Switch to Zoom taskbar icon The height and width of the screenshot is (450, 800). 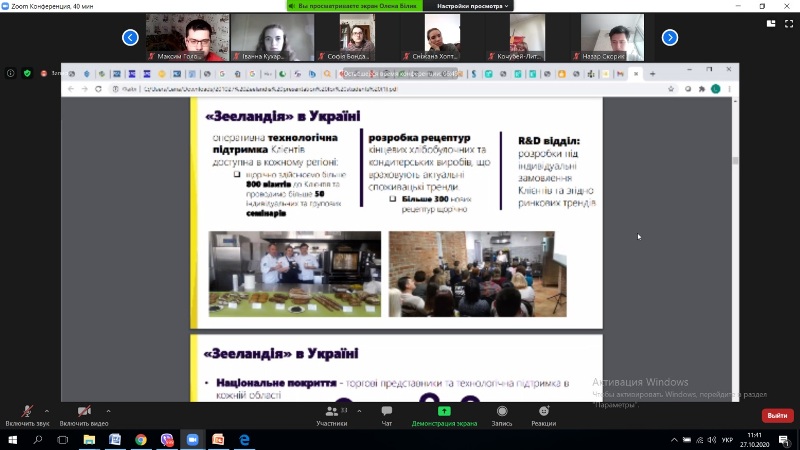(x=192, y=440)
